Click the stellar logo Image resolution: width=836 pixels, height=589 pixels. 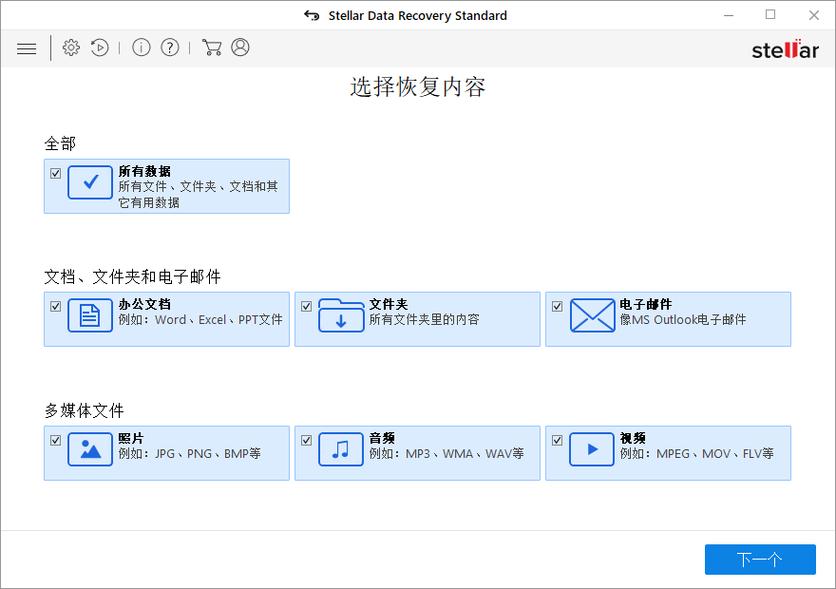tap(785, 50)
